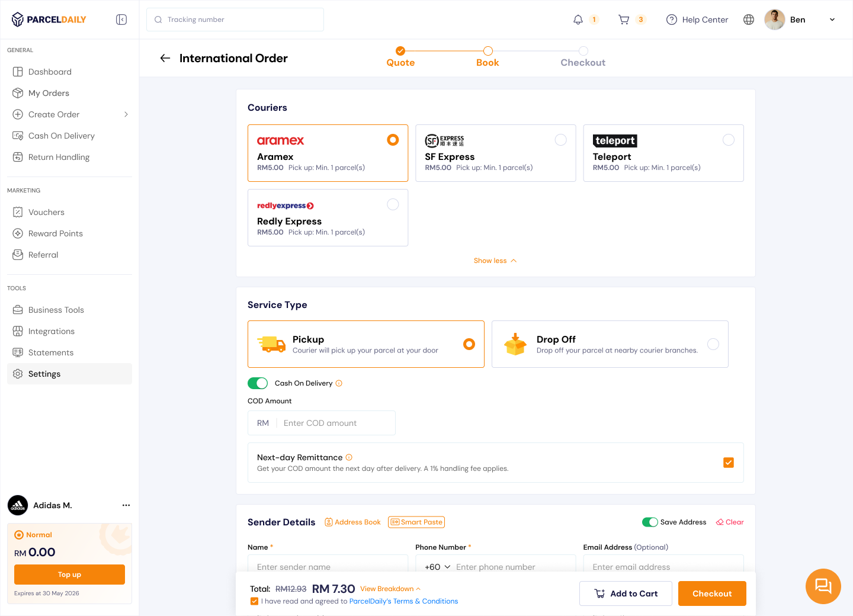Open ParcelDaily's Terms & Conditions link
This screenshot has width=853, height=616.
click(403, 601)
